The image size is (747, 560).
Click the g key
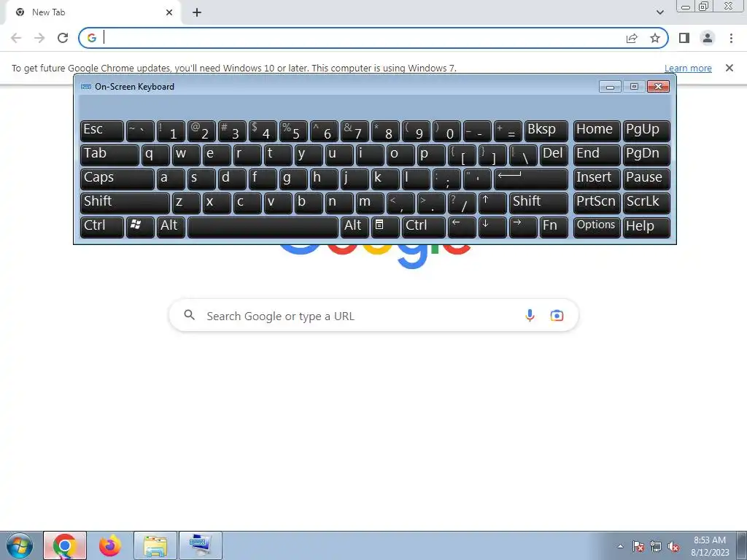coord(293,179)
